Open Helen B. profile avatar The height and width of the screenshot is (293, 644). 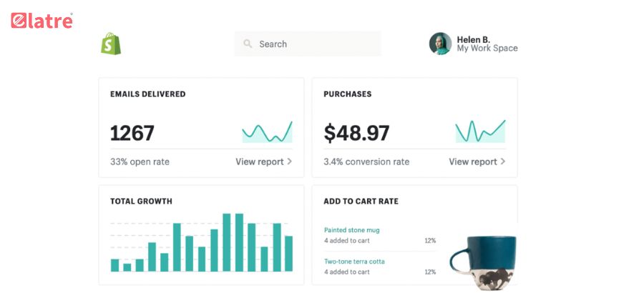(x=440, y=44)
